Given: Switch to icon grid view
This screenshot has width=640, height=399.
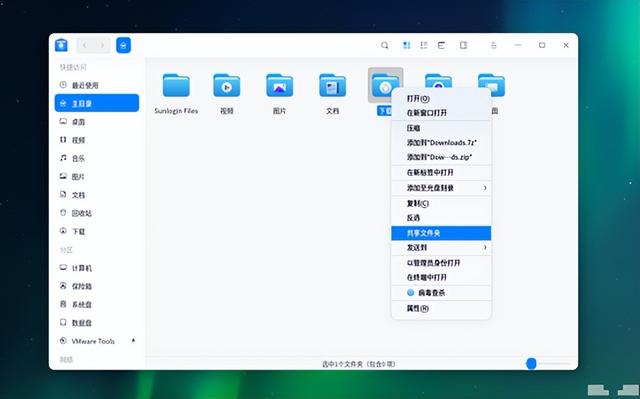Looking at the screenshot, I should pos(407,45).
